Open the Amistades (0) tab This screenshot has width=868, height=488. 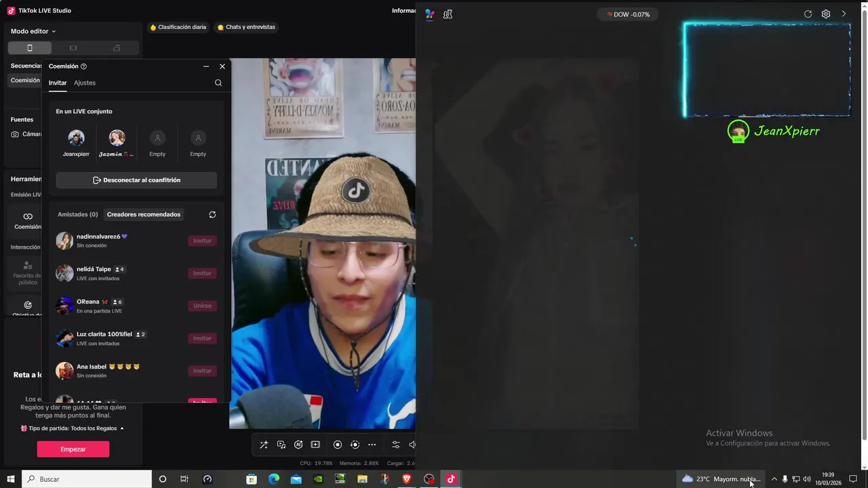[x=77, y=214]
